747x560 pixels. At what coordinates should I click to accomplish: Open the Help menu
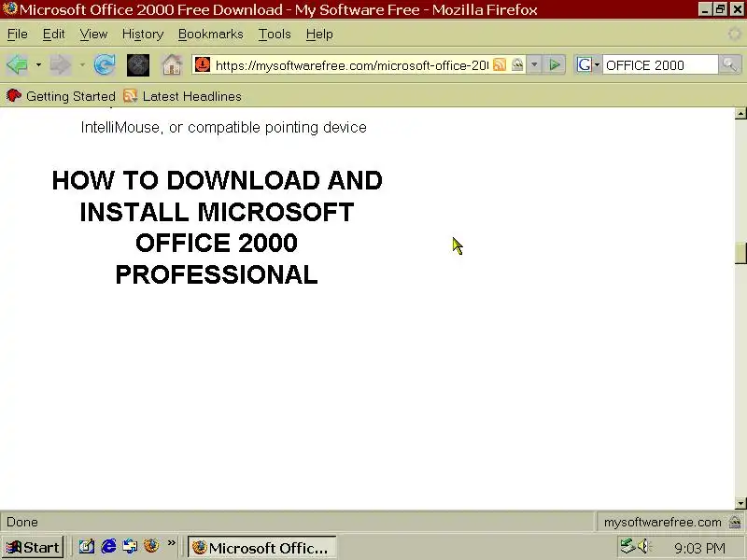pyautogui.click(x=319, y=35)
